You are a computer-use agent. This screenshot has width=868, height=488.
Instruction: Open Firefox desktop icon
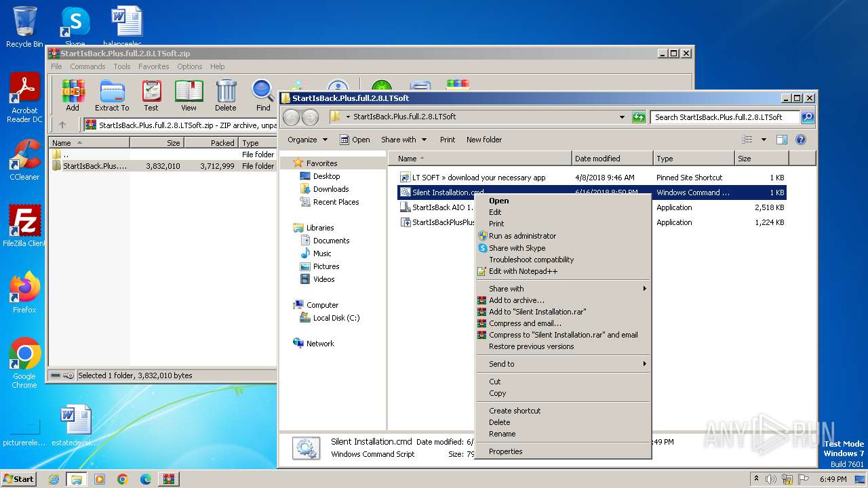coord(24,292)
